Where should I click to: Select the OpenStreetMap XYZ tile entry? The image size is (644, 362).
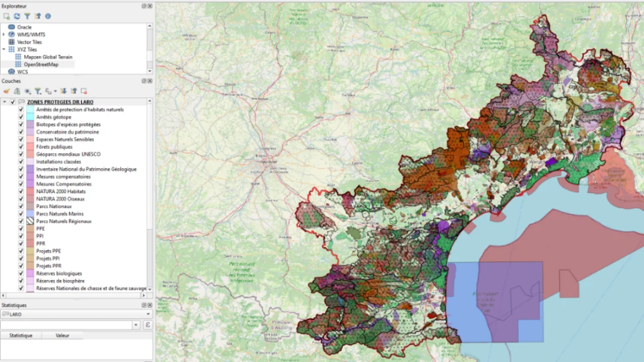tap(41, 65)
